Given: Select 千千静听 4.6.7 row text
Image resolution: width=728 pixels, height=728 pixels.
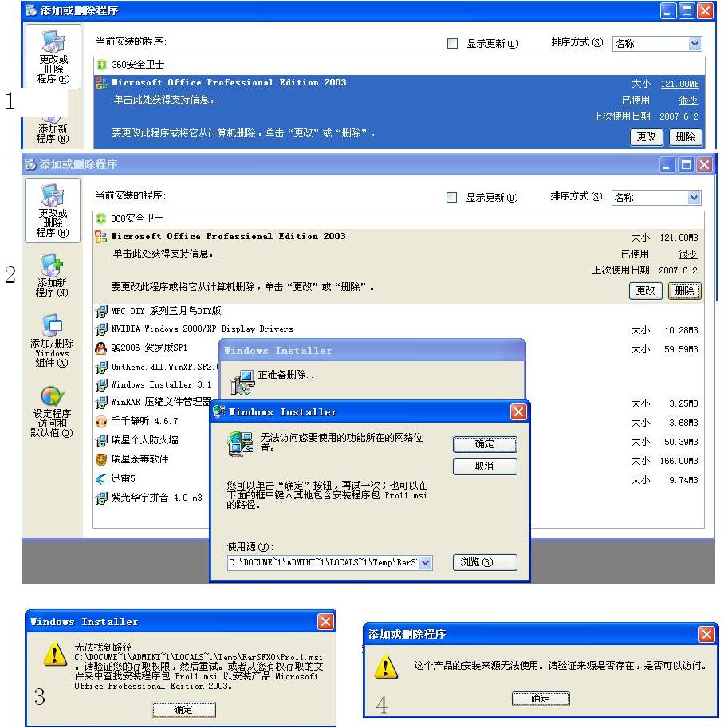Looking at the screenshot, I should [144, 421].
